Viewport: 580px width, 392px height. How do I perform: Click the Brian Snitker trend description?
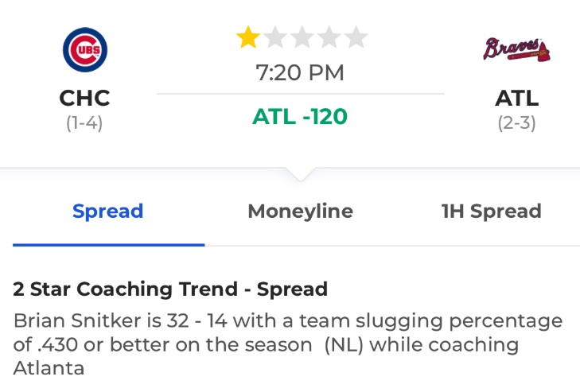point(288,344)
